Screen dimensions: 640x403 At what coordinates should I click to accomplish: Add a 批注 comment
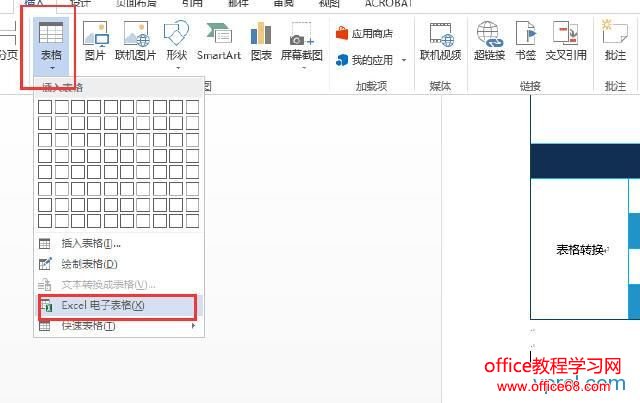pyautogui.click(x=616, y=41)
